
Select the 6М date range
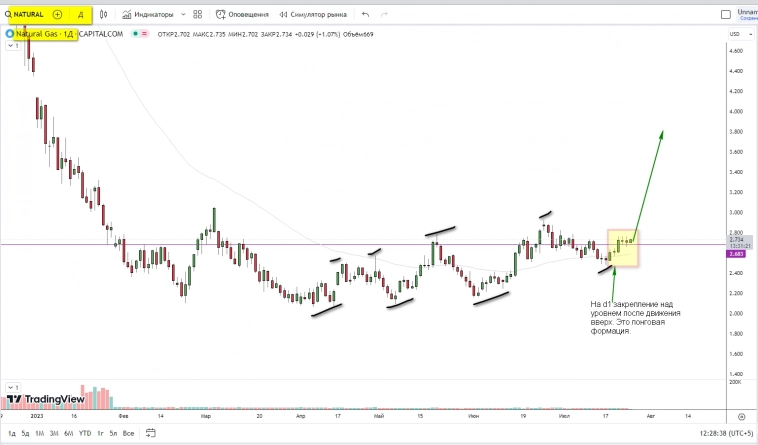point(69,433)
